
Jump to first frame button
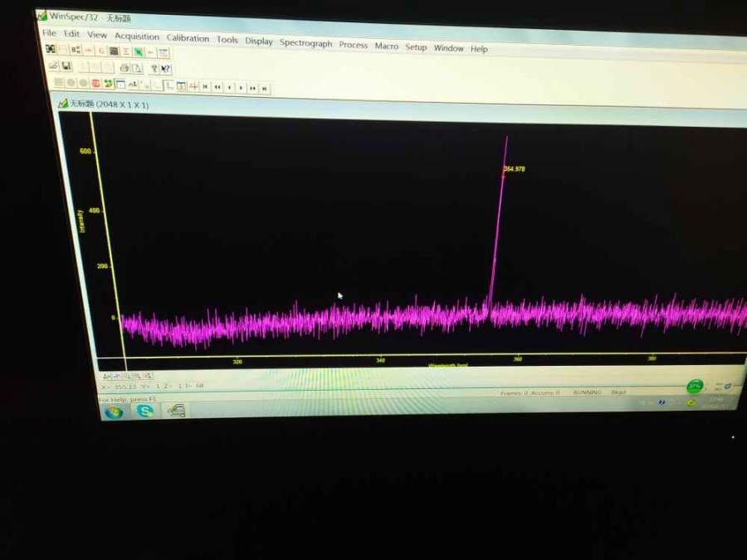click(x=205, y=86)
